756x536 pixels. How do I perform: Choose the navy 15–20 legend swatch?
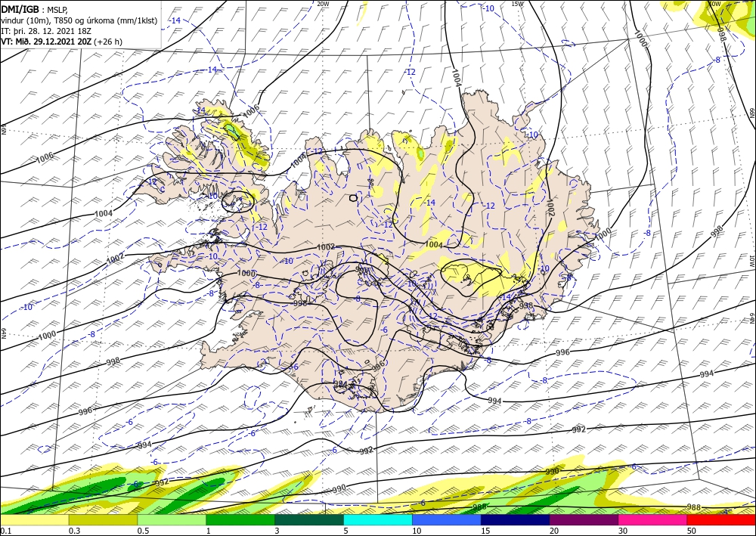[516, 520]
